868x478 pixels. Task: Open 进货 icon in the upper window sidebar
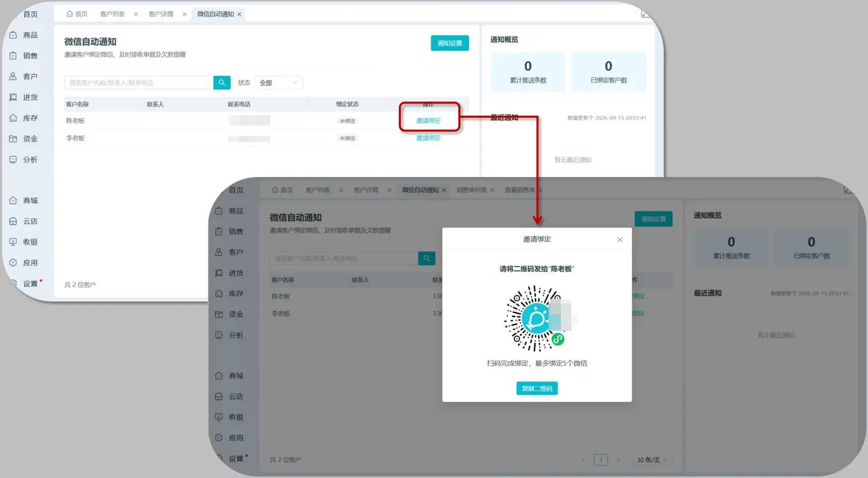tap(13, 97)
